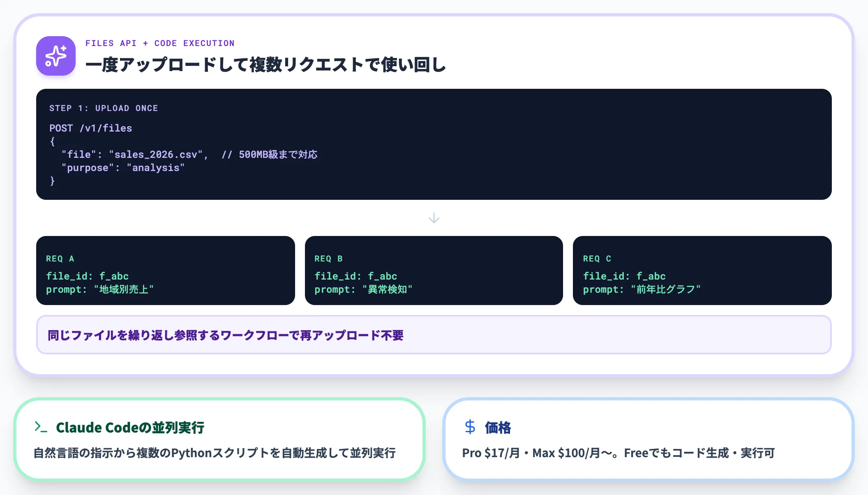Click the heading 一度アップロードして複数リクエストで使い回し
Image resolution: width=868 pixels, height=495 pixels.
point(265,65)
